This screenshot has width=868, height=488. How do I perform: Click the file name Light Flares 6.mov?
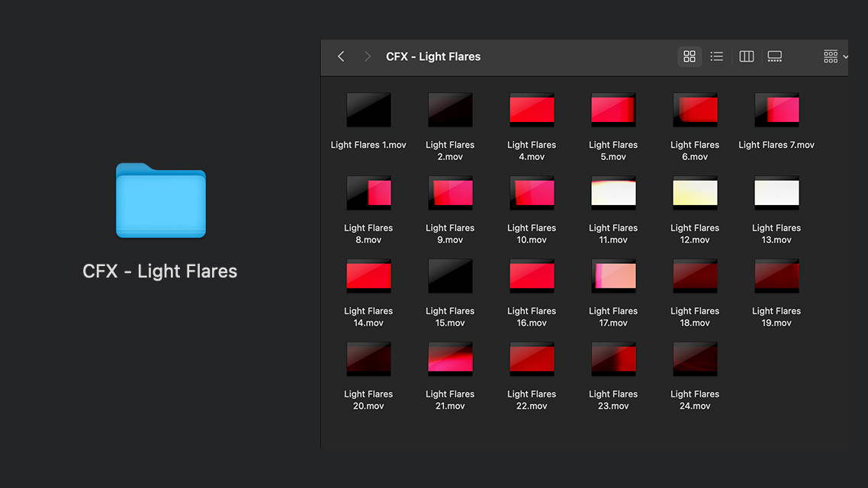tap(695, 150)
